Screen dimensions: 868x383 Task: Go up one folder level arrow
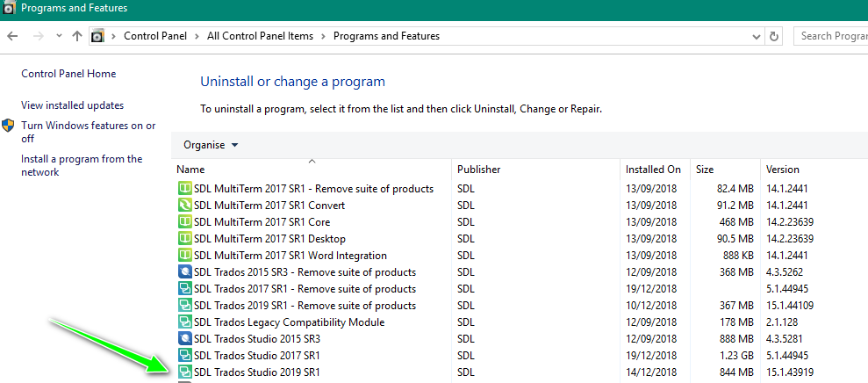(77, 36)
